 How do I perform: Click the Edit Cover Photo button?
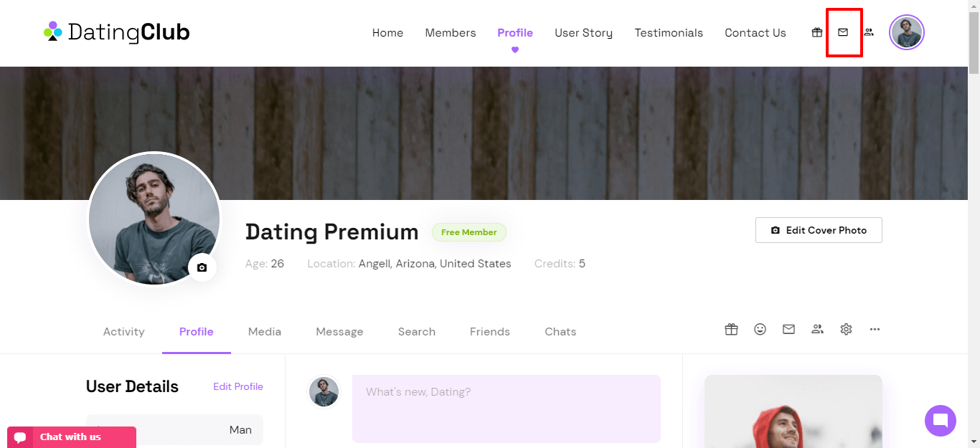tap(819, 230)
